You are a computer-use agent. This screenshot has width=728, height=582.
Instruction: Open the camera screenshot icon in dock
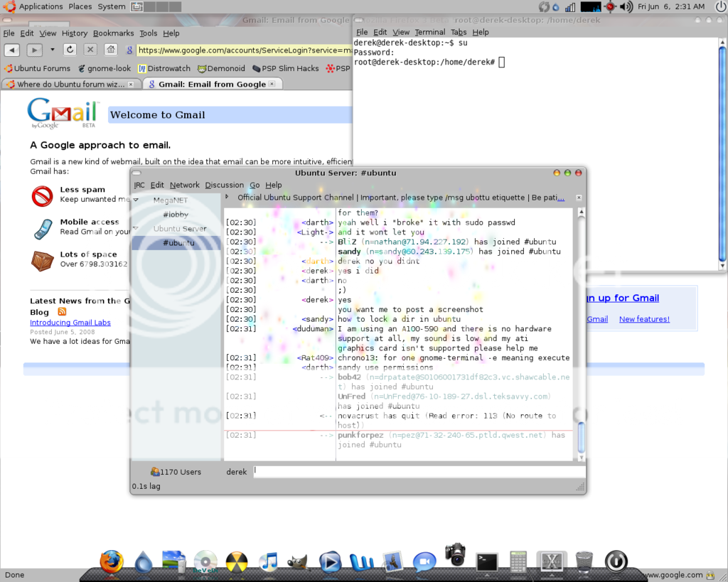455,554
